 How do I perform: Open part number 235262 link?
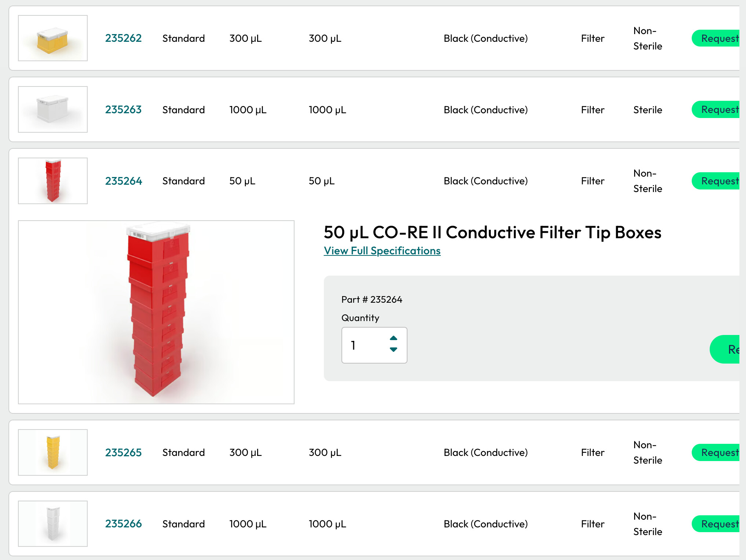point(123,38)
